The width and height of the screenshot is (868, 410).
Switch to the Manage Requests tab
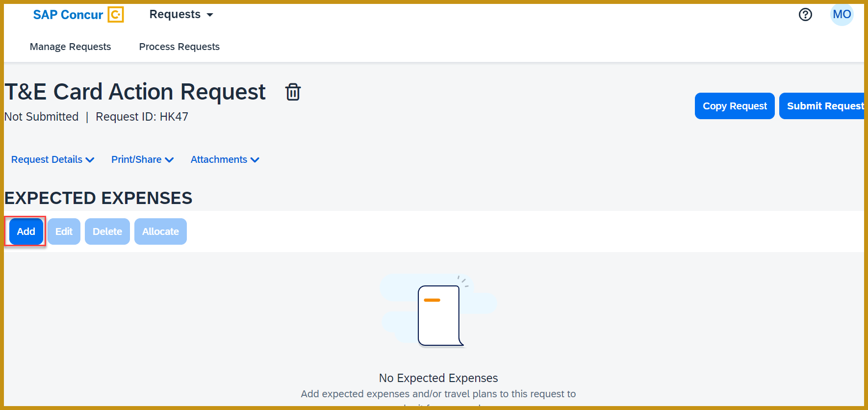click(x=70, y=47)
